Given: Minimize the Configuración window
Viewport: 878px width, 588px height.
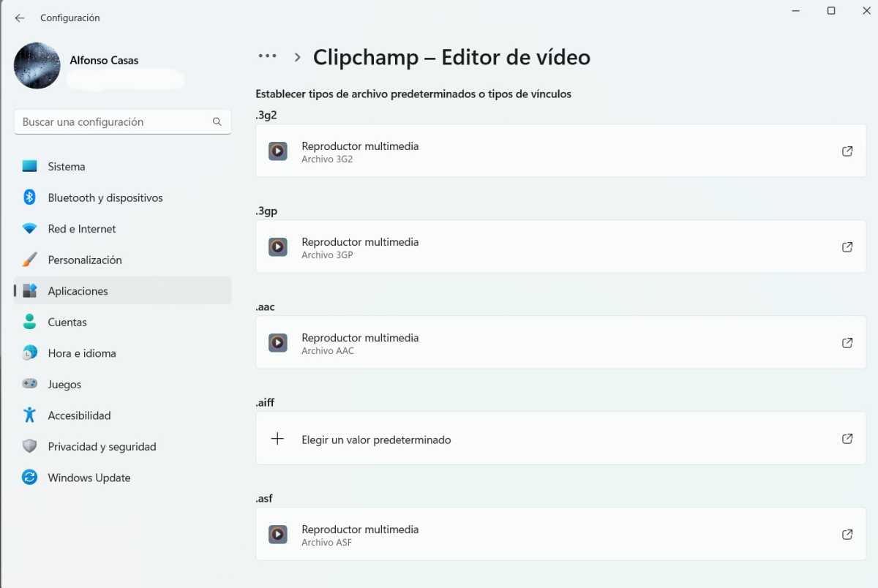Looking at the screenshot, I should pos(796,10).
